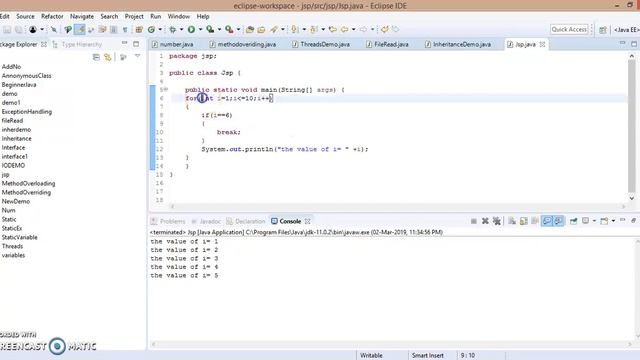Click the Pin Console icon

[x=573, y=221]
